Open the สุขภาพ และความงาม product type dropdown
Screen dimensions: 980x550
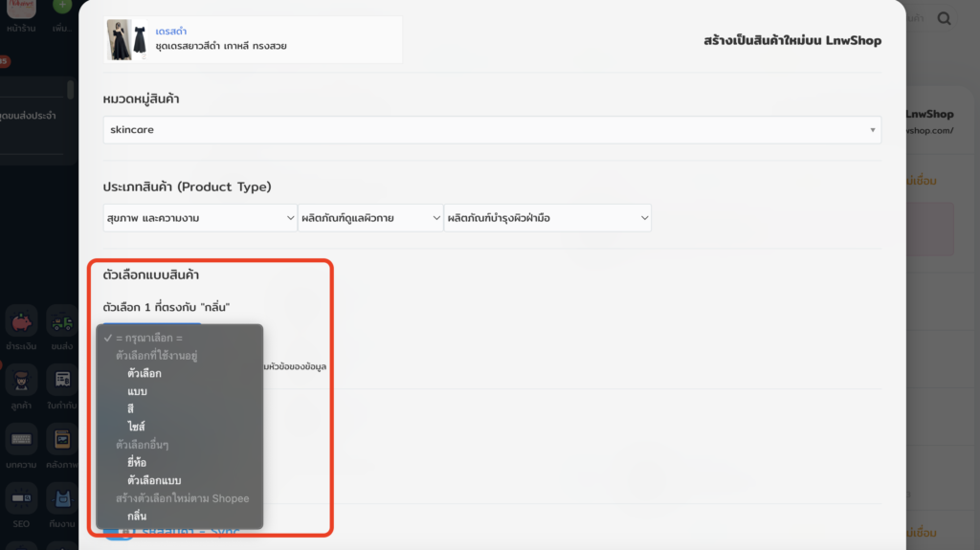[x=200, y=218]
